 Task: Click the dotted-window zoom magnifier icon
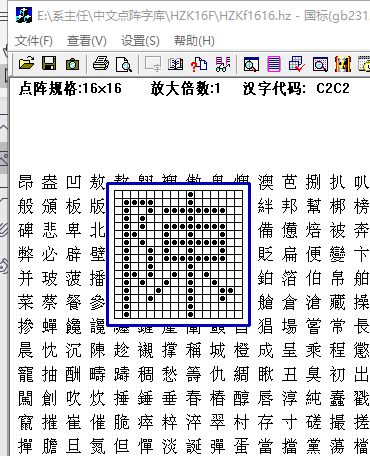pos(320,63)
